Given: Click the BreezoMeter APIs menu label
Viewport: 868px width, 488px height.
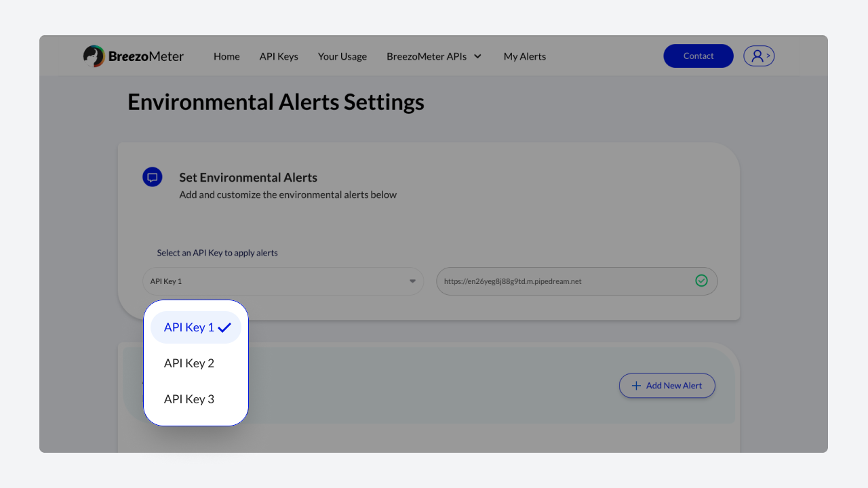Looking at the screenshot, I should pos(427,56).
